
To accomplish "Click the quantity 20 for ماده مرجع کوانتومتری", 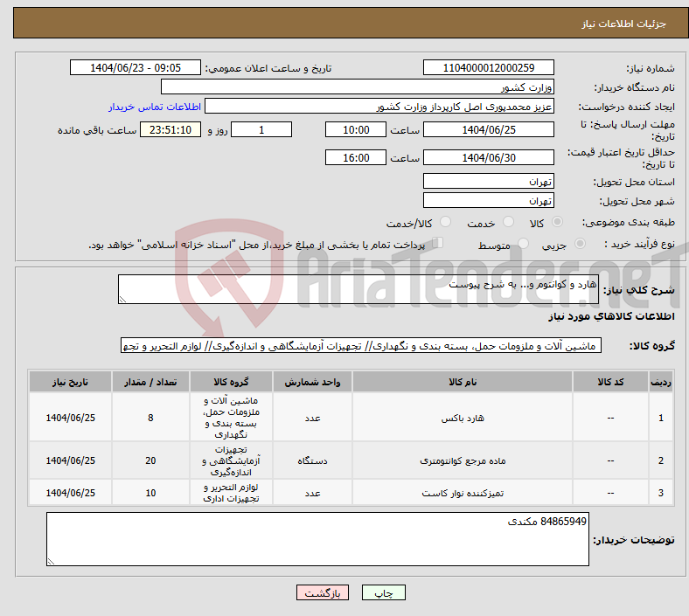I will tap(150, 460).
